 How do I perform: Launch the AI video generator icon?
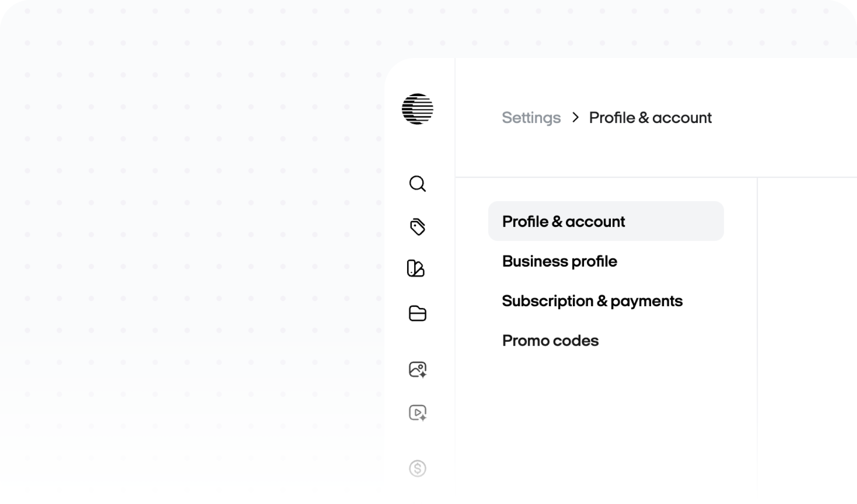416,412
